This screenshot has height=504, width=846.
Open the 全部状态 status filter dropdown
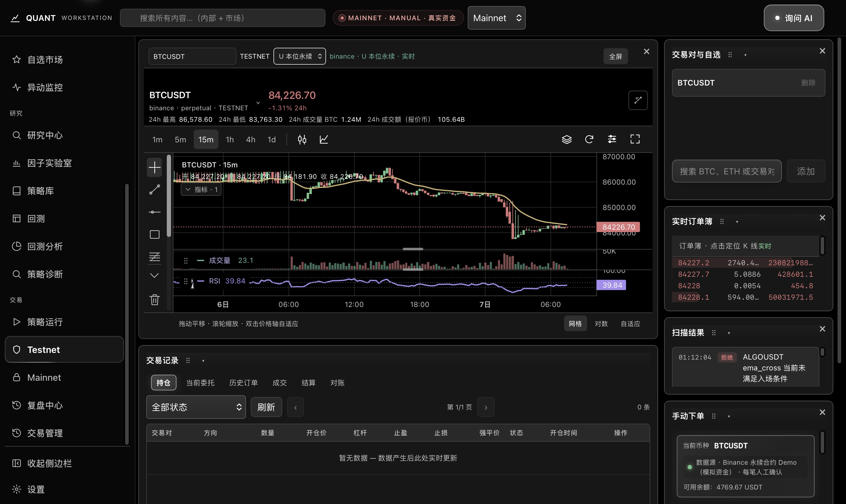196,407
